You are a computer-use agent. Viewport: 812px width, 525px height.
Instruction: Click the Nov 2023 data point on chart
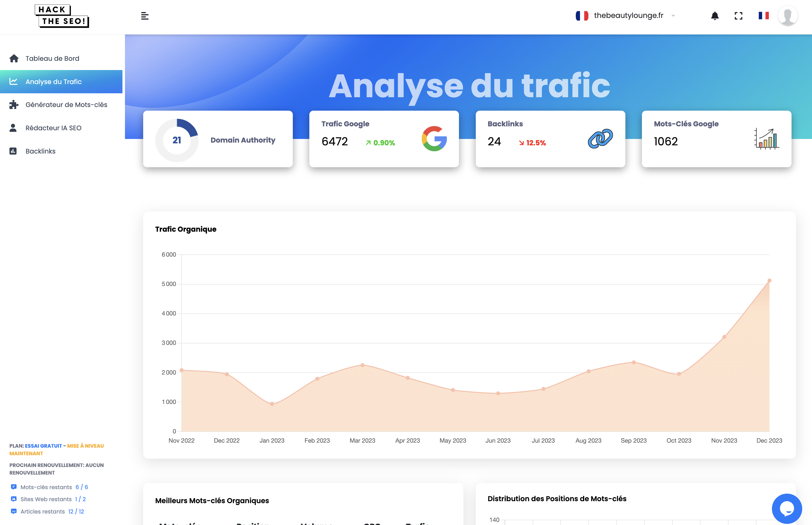(x=724, y=337)
